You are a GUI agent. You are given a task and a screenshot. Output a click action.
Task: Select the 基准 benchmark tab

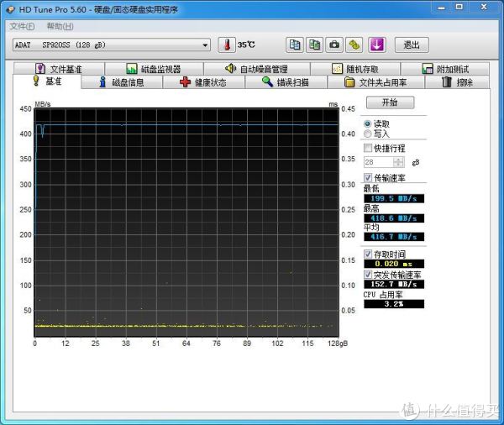click(x=47, y=81)
